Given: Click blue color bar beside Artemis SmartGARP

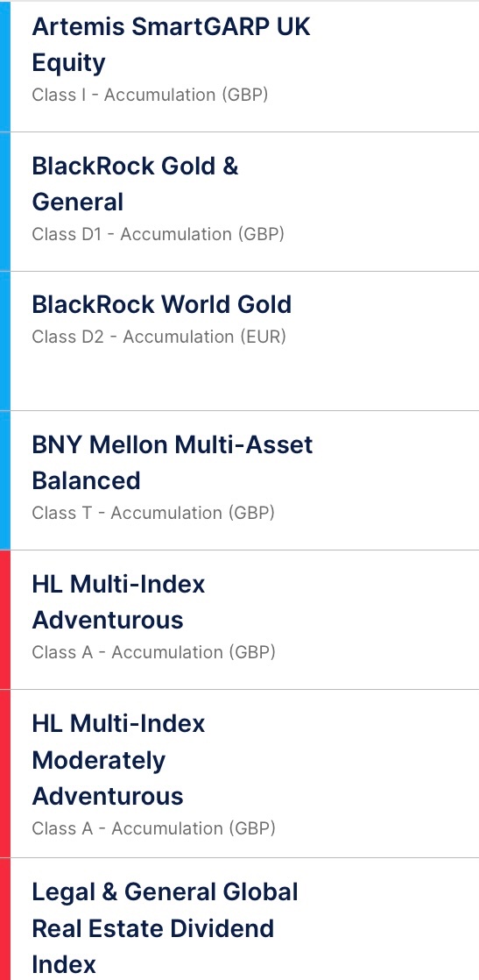Looking at the screenshot, I should click(5, 67).
